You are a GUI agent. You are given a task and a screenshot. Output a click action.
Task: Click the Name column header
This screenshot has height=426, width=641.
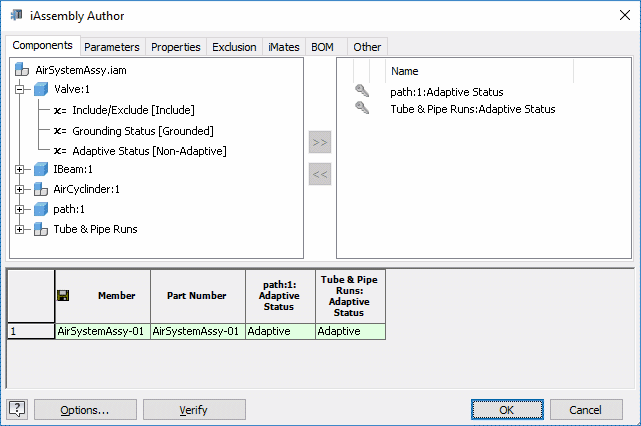tap(479, 71)
